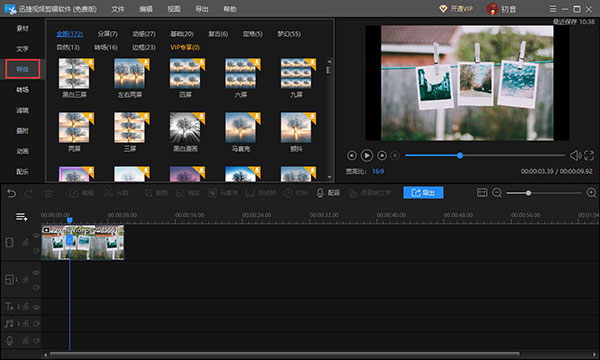Click the timeline zoom slider handle

click(x=528, y=193)
